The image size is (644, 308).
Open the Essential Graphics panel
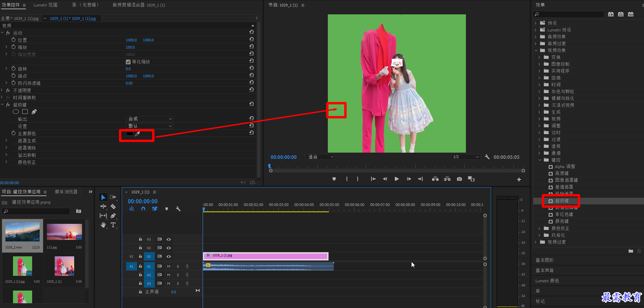coord(545,260)
